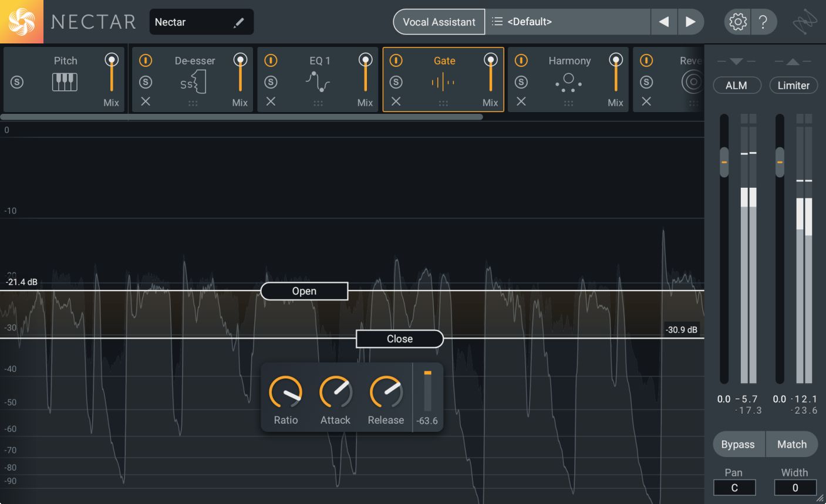
Task: Remove the Gate module with X
Action: click(x=396, y=102)
